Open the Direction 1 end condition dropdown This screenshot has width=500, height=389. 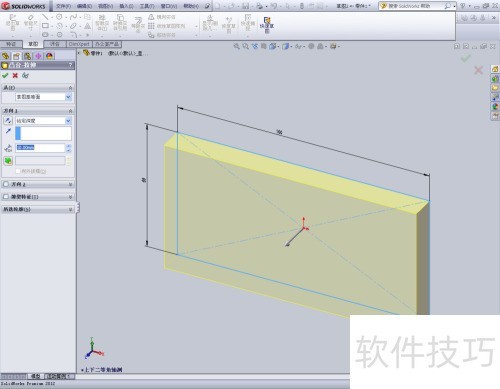pos(43,121)
